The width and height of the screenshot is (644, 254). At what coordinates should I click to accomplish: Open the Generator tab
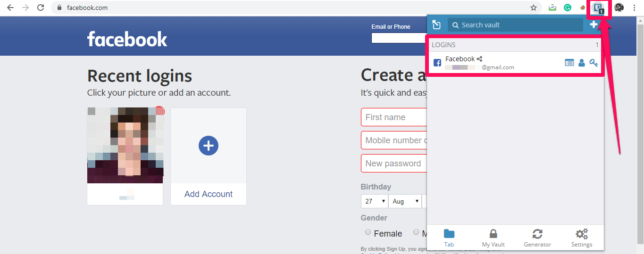(x=537, y=238)
